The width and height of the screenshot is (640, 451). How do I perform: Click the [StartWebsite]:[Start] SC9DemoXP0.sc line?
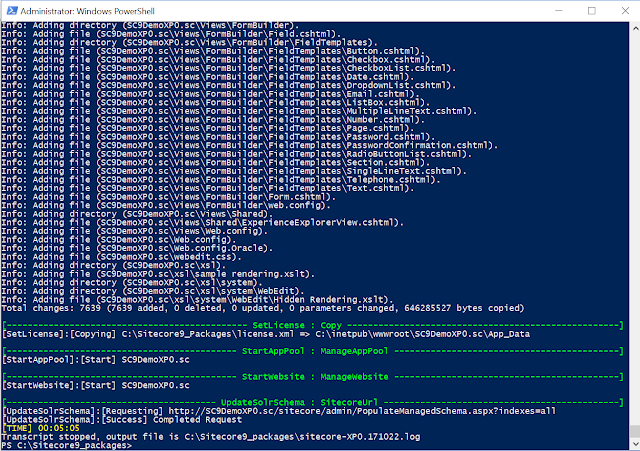[x=96, y=385]
